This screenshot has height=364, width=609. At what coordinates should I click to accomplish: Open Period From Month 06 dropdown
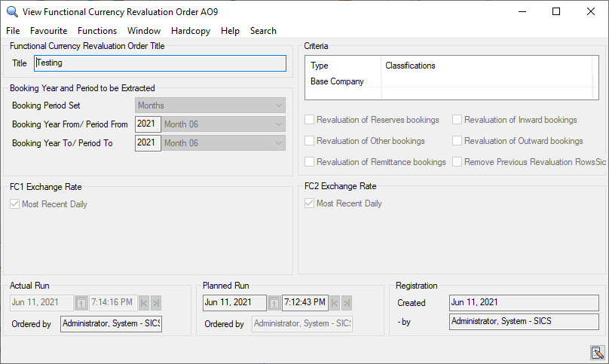[278, 124]
